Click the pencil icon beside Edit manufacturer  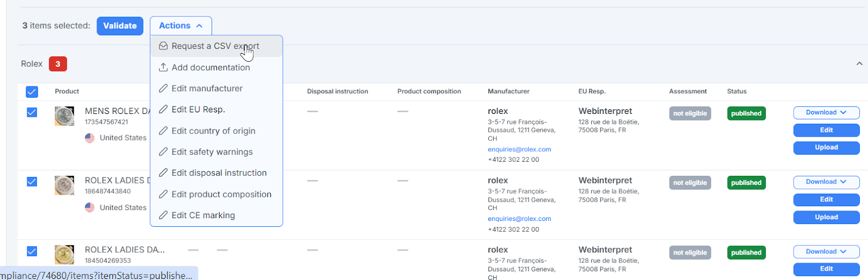tap(163, 88)
